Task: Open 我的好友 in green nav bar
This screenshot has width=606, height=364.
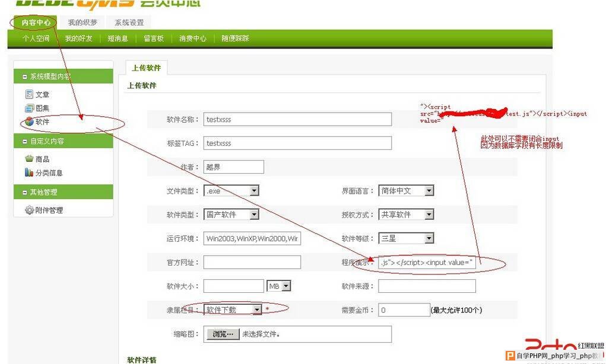Action: 78,38
